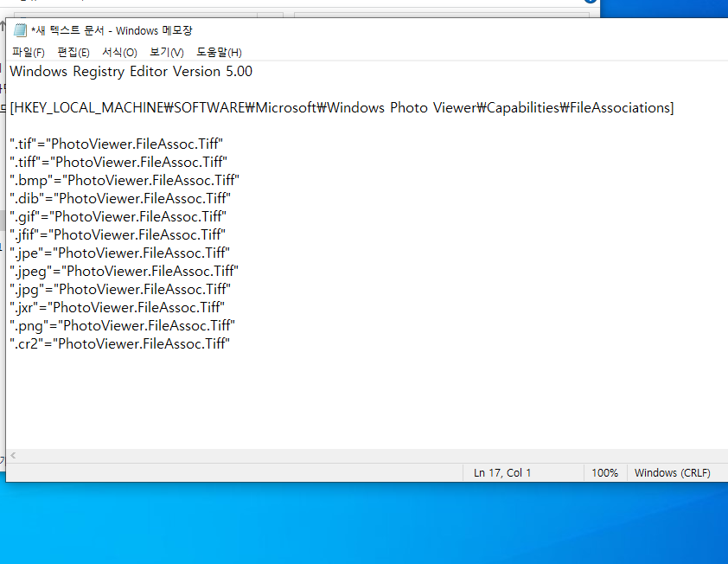Click the '새 텍스트 문서 - Windows 메모장' title

(112, 30)
